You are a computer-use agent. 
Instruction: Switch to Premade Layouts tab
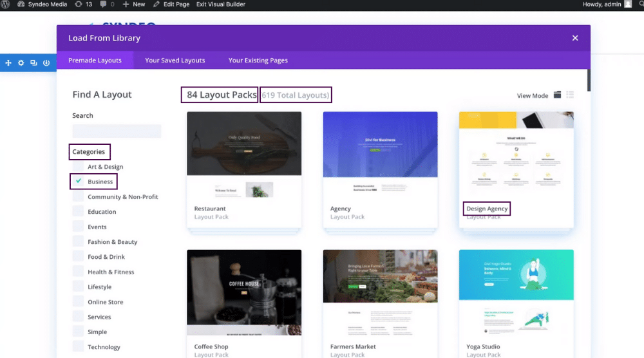pyautogui.click(x=95, y=61)
